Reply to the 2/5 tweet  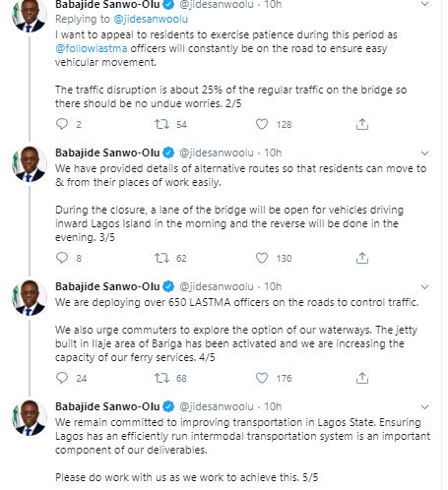(x=62, y=124)
